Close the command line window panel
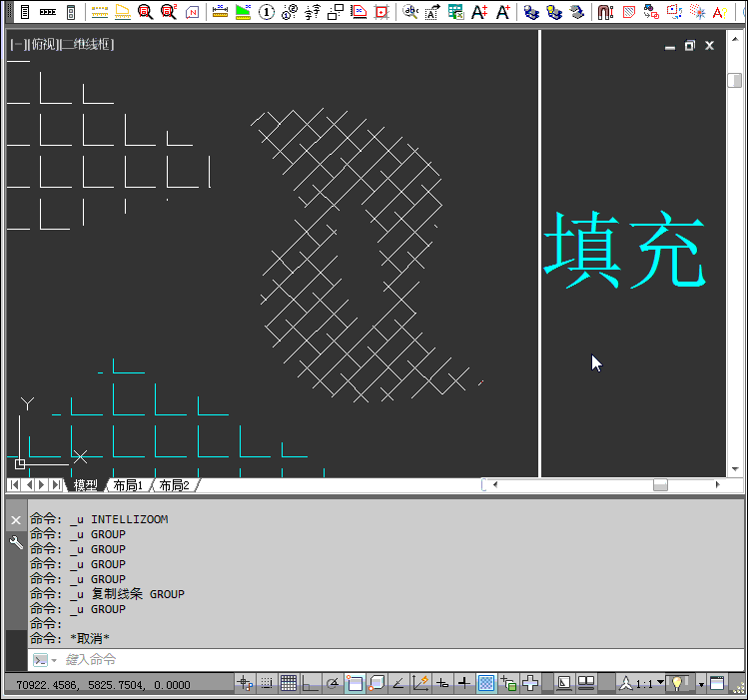The image size is (748, 700). [16, 520]
